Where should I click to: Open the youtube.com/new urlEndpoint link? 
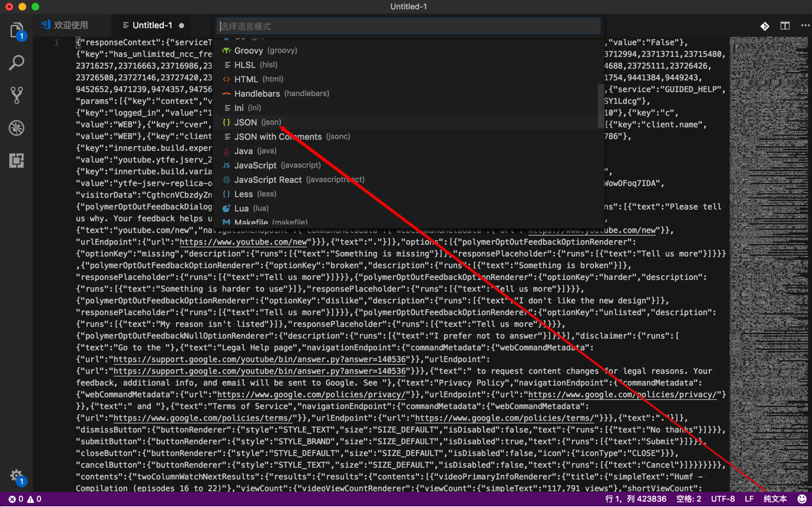(243, 242)
